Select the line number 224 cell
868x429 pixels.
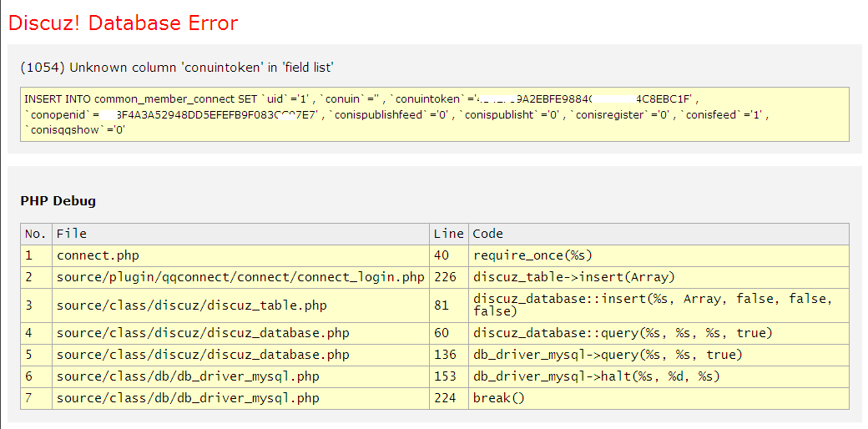[446, 398]
